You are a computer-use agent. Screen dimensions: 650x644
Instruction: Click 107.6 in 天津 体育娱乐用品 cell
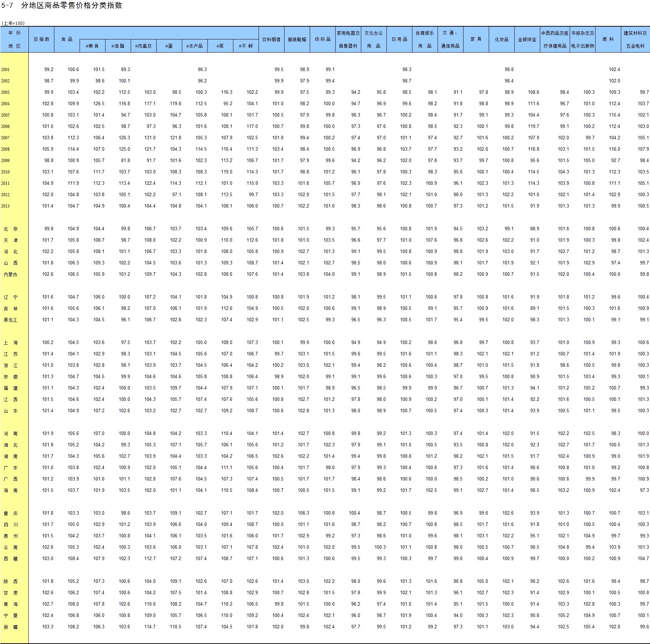tap(431, 240)
